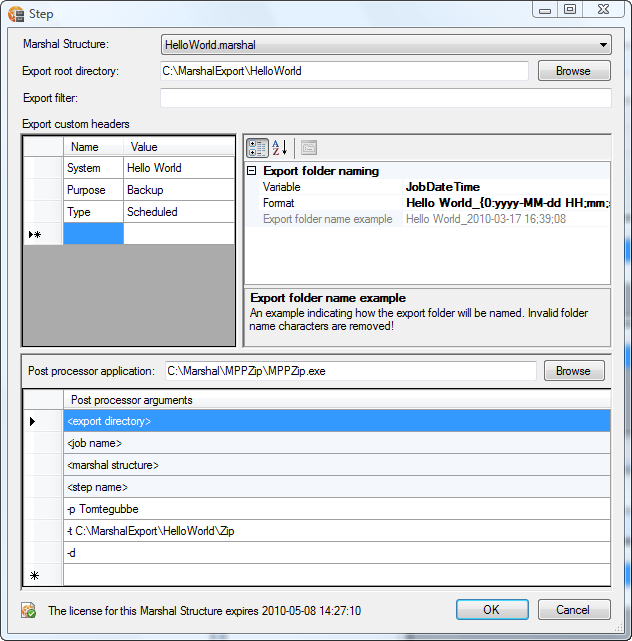The width and height of the screenshot is (632, 641).
Task: Click Post processor arguments column header
Action: 337,399
